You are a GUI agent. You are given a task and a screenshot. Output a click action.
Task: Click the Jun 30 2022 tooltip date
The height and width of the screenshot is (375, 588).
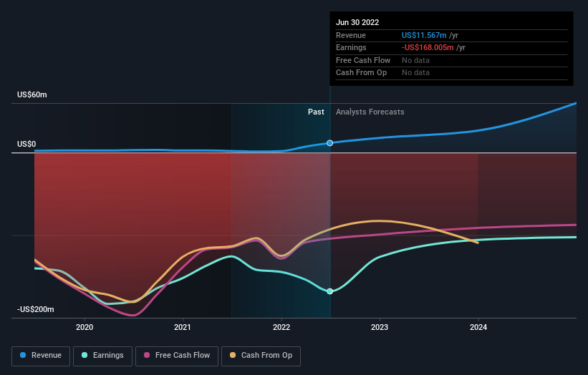pos(357,22)
